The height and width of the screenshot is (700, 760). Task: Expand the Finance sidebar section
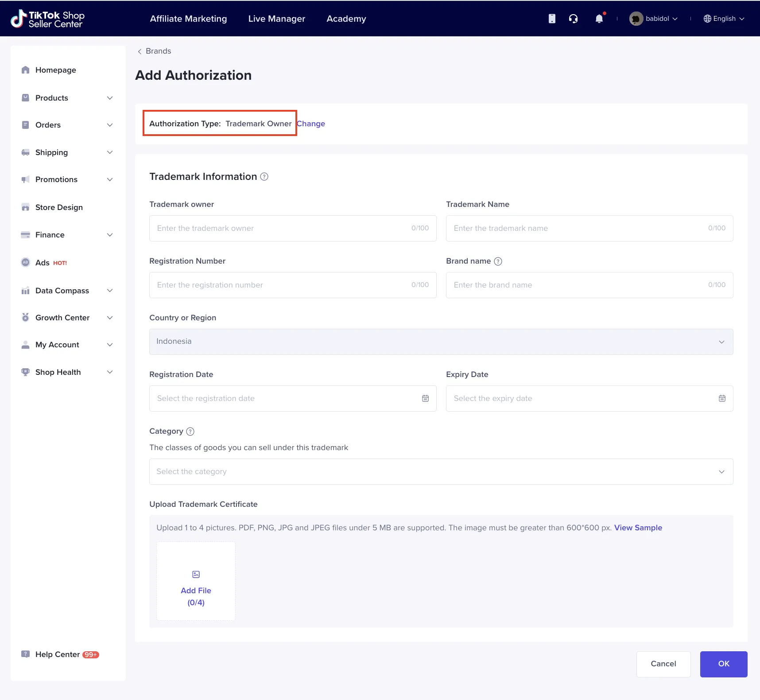[67, 235]
